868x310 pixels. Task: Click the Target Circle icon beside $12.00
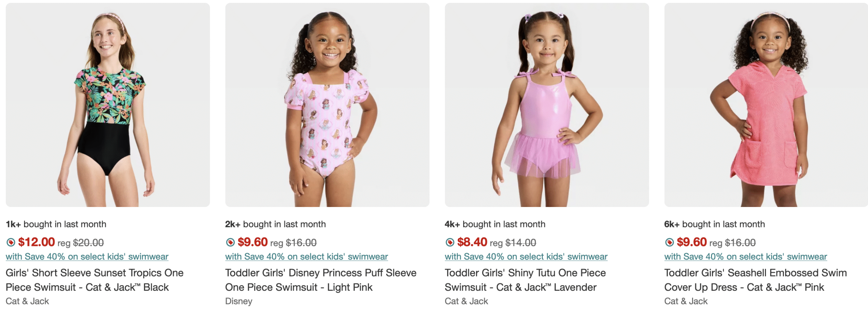(11, 242)
